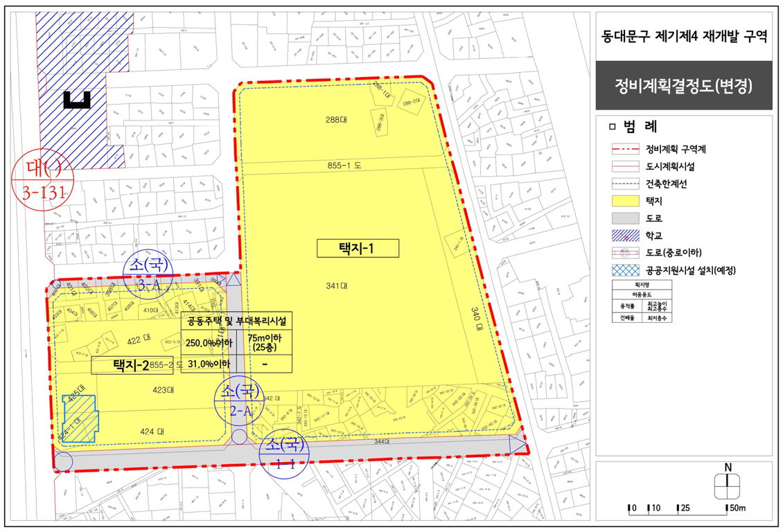The width and height of the screenshot is (783, 532).
Task: Select the 택지-1 label box
Action: [358, 248]
